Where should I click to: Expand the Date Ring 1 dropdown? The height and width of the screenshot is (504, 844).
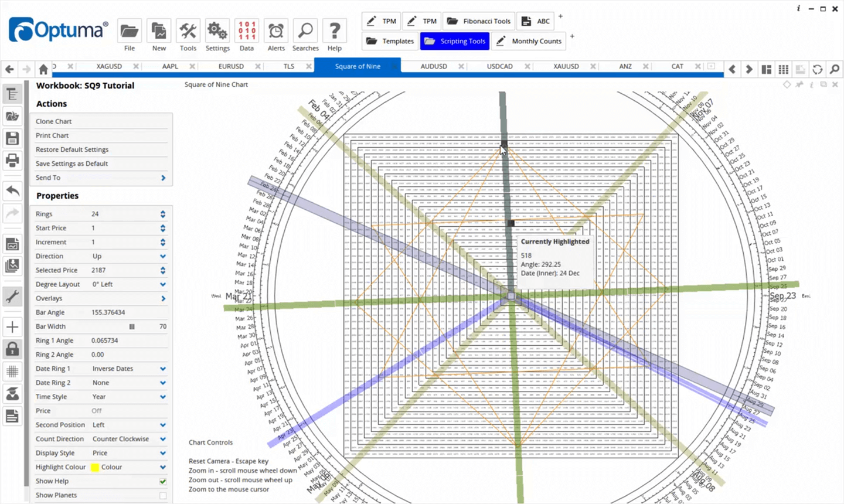(162, 369)
